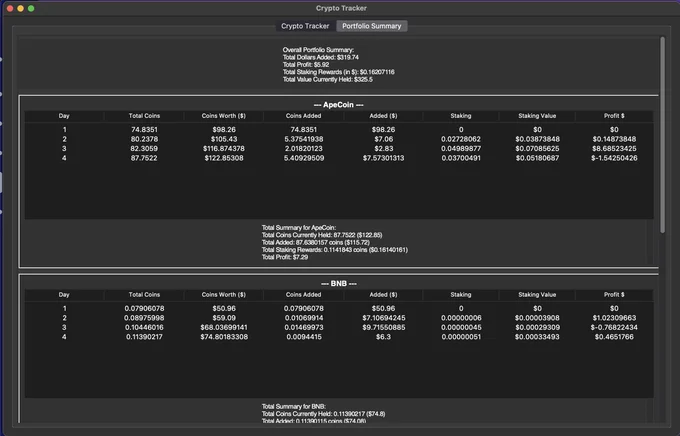The width and height of the screenshot is (680, 436).
Task: Click BNB Total Coins cell 0.10446016
Action: coord(144,328)
